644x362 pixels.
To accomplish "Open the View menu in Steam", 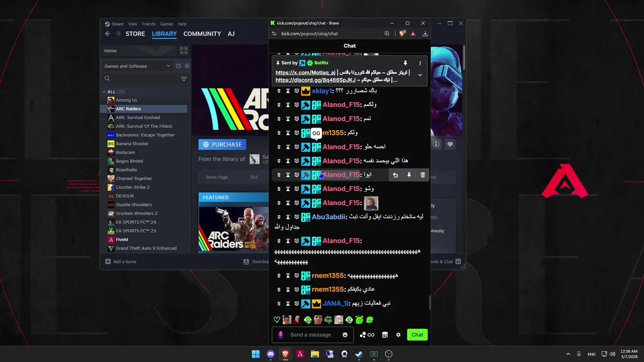I will pos(132,24).
